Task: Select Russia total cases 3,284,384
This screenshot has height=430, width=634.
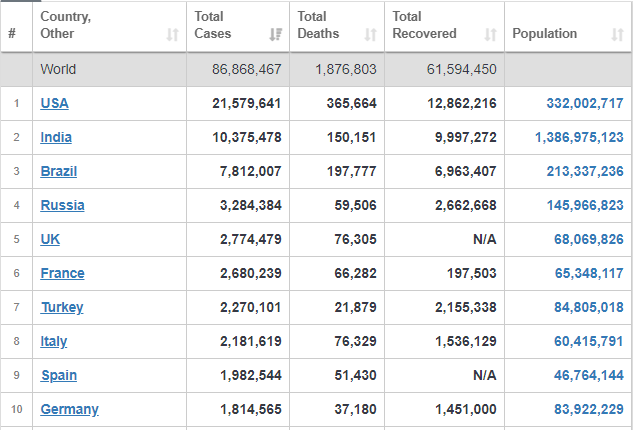Action: coord(250,205)
